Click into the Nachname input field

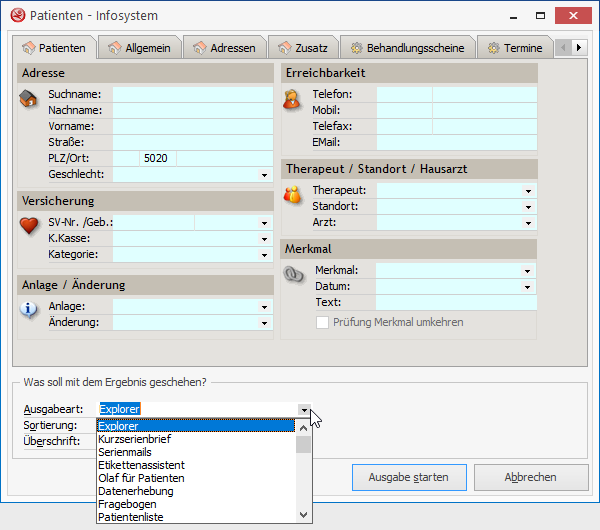point(192,110)
